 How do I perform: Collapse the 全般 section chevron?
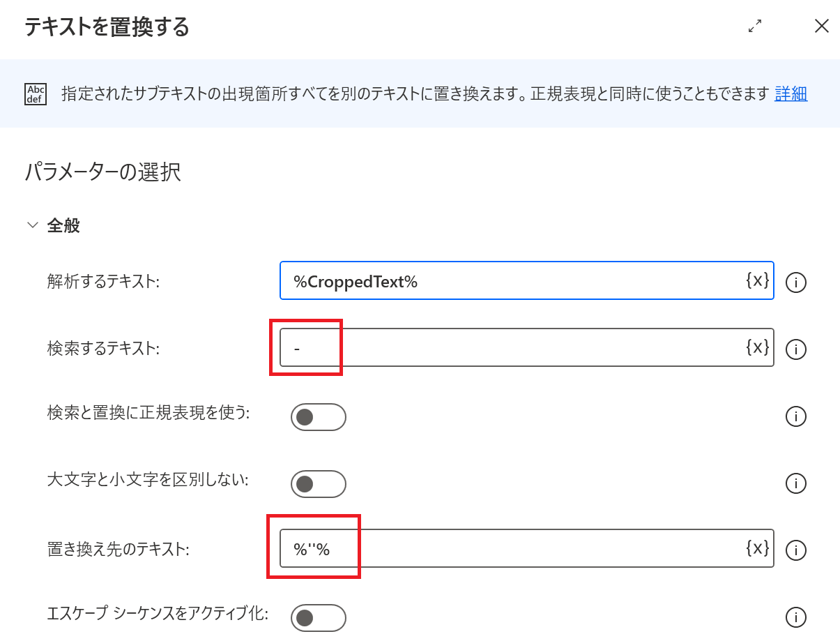point(32,225)
